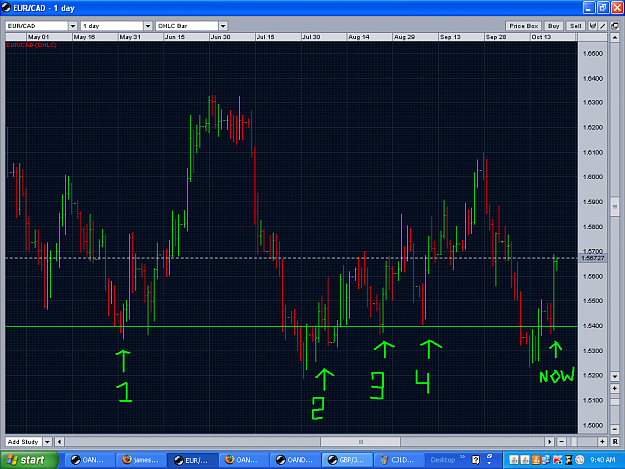Click the Aug 14 date header
The image size is (625, 469).
(x=359, y=37)
